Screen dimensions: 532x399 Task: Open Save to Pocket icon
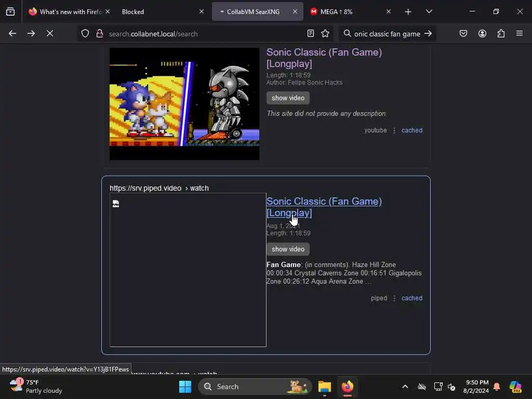pos(463,34)
